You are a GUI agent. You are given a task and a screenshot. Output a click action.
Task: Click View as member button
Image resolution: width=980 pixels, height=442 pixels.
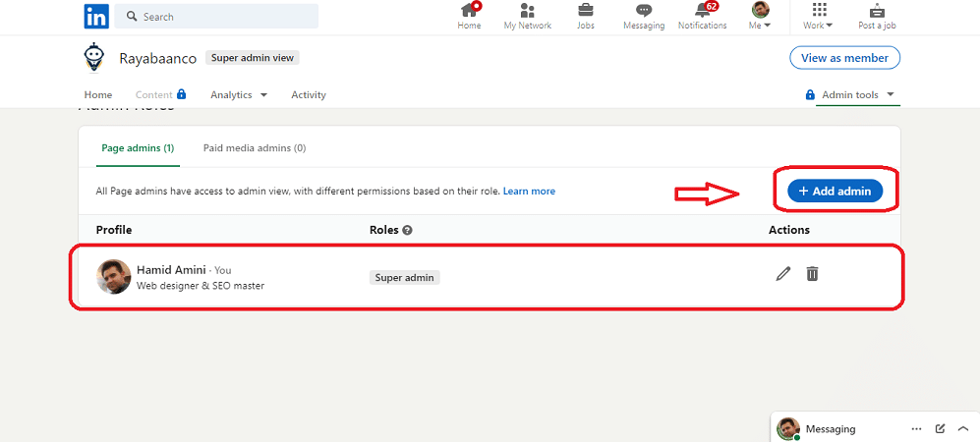click(x=844, y=57)
